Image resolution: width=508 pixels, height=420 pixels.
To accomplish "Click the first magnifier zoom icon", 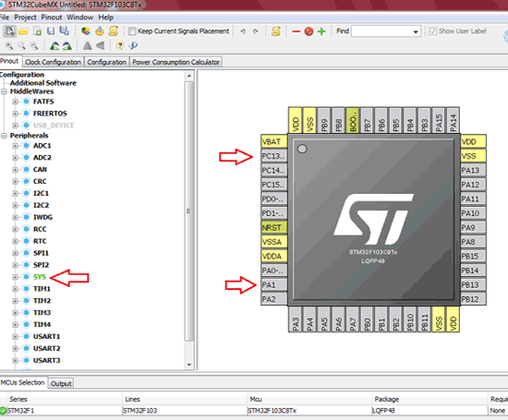I will (9, 45).
